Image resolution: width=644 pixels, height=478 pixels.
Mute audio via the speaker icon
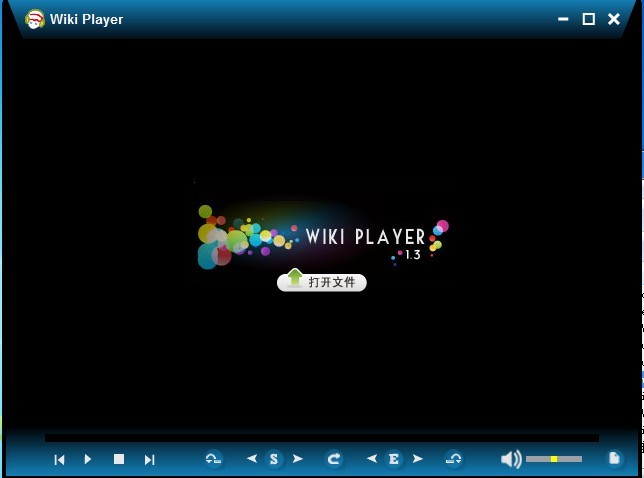point(510,459)
